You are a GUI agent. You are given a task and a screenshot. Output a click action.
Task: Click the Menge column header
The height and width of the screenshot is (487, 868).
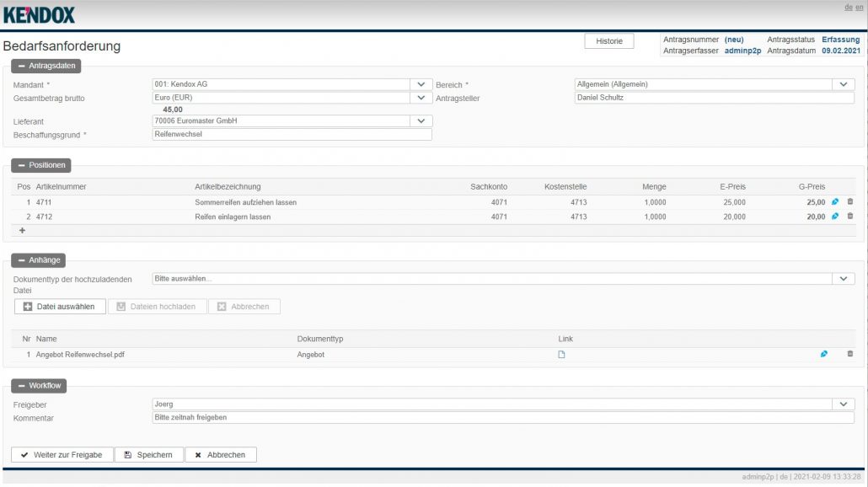[x=654, y=187]
